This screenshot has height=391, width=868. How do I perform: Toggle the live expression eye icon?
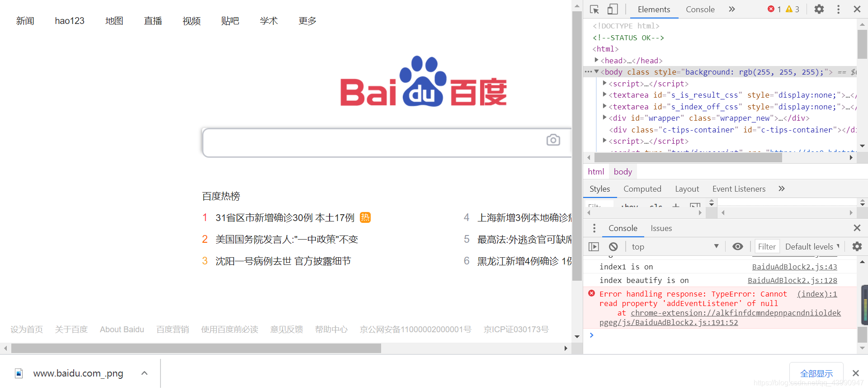tap(737, 246)
